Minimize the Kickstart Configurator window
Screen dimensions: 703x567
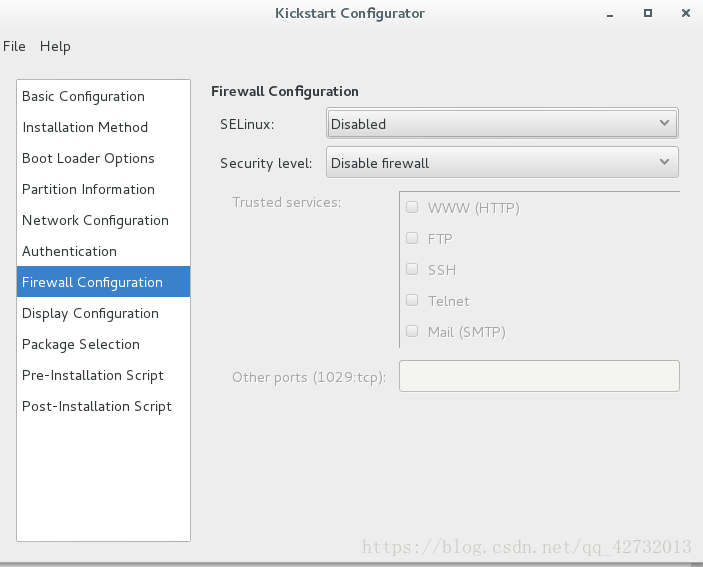pyautogui.click(x=610, y=14)
